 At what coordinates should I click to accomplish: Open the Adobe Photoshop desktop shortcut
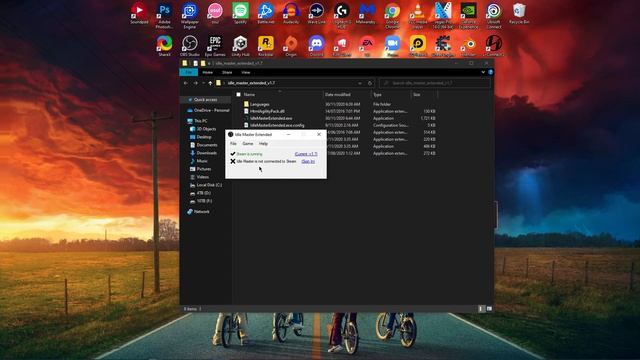(x=164, y=16)
